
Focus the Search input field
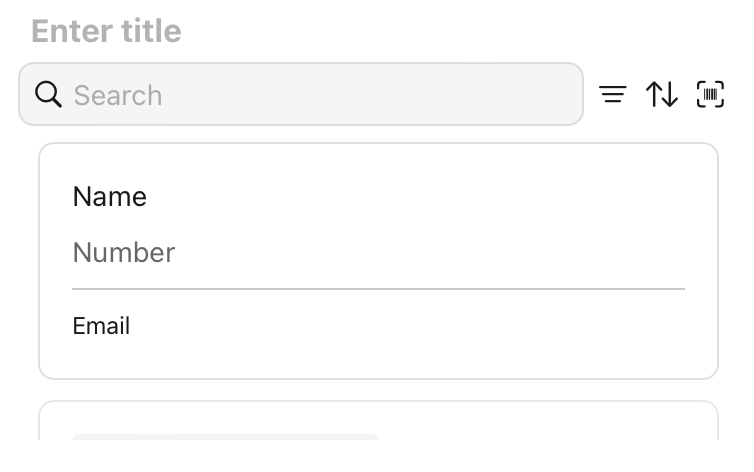point(320,95)
